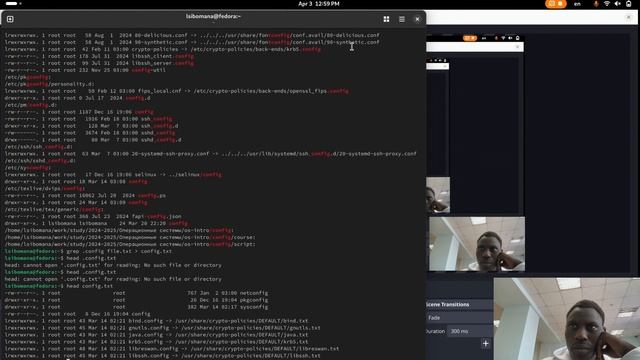This screenshot has height=360, width=640.
Task: Click the bind.config symlink line
Action: pyautogui.click(x=156, y=321)
